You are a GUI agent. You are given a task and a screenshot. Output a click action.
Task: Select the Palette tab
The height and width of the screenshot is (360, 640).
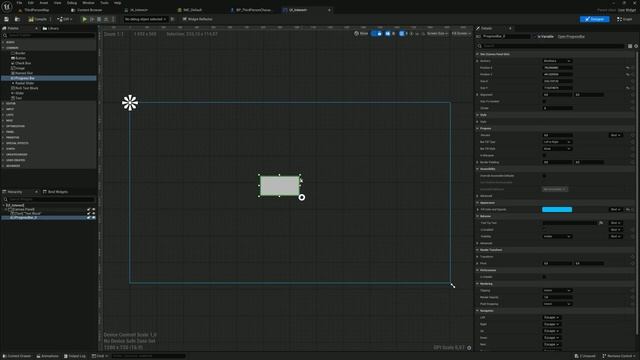pos(13,29)
